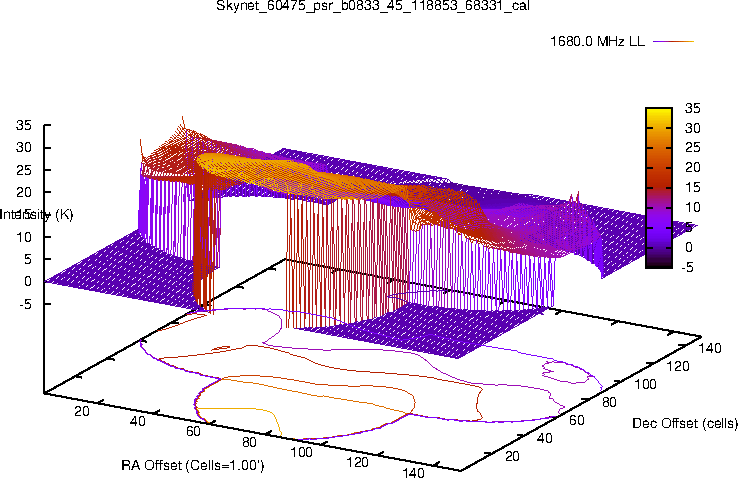Click the RA Offset tick label 140
738x478 pixels.
(413, 472)
